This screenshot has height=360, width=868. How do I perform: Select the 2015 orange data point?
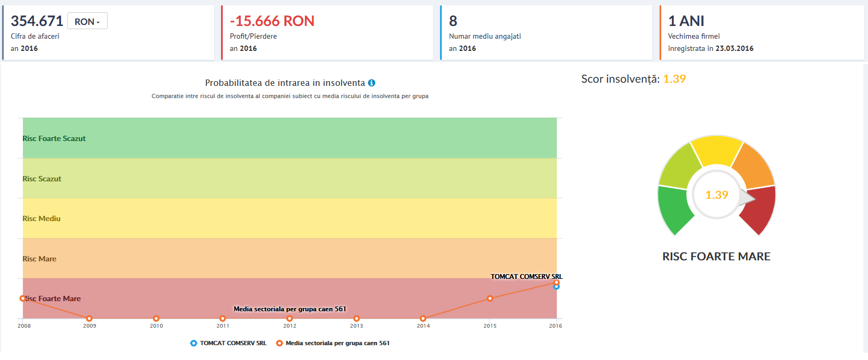point(490,298)
